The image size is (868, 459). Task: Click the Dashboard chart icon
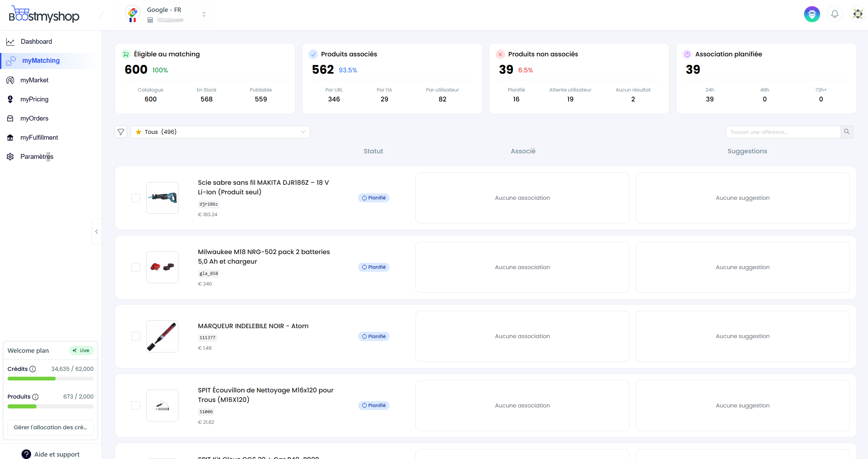[x=10, y=42]
